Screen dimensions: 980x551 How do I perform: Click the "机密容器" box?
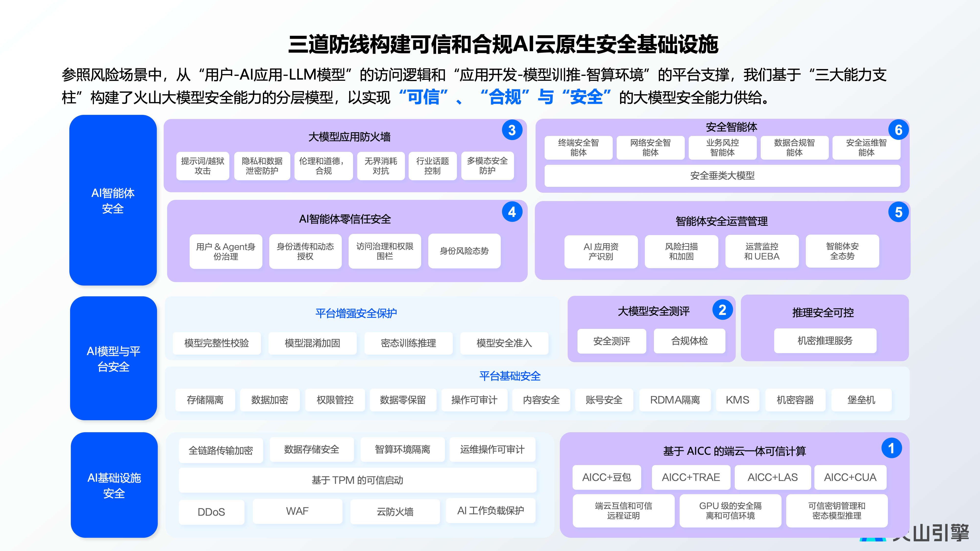click(x=796, y=400)
